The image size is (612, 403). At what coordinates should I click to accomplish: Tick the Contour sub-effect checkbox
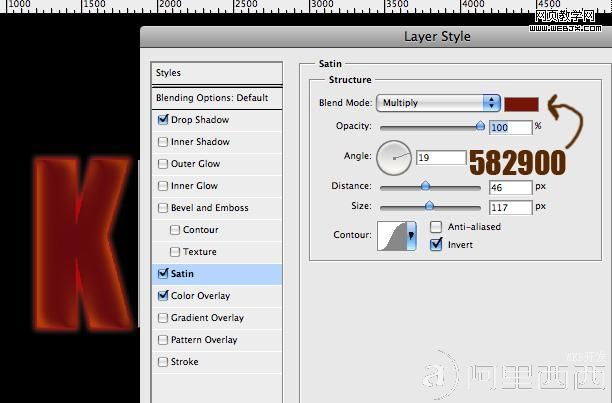click(x=175, y=230)
